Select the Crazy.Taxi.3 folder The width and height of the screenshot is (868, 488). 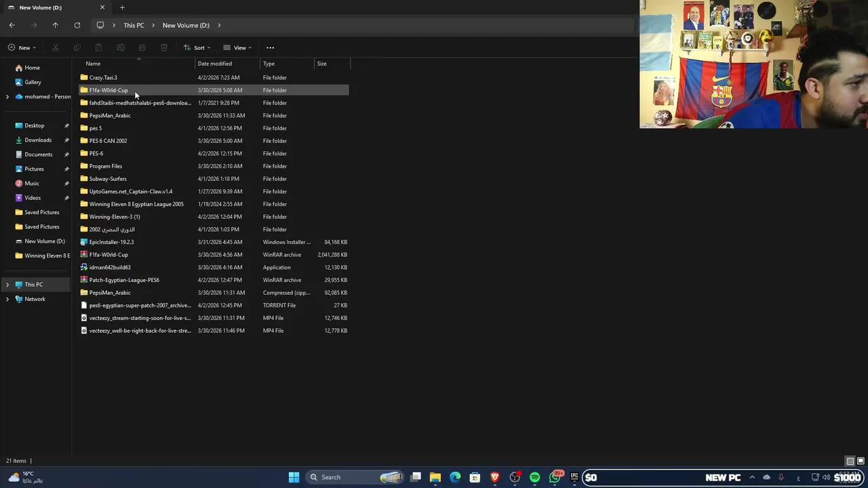coord(214,77)
